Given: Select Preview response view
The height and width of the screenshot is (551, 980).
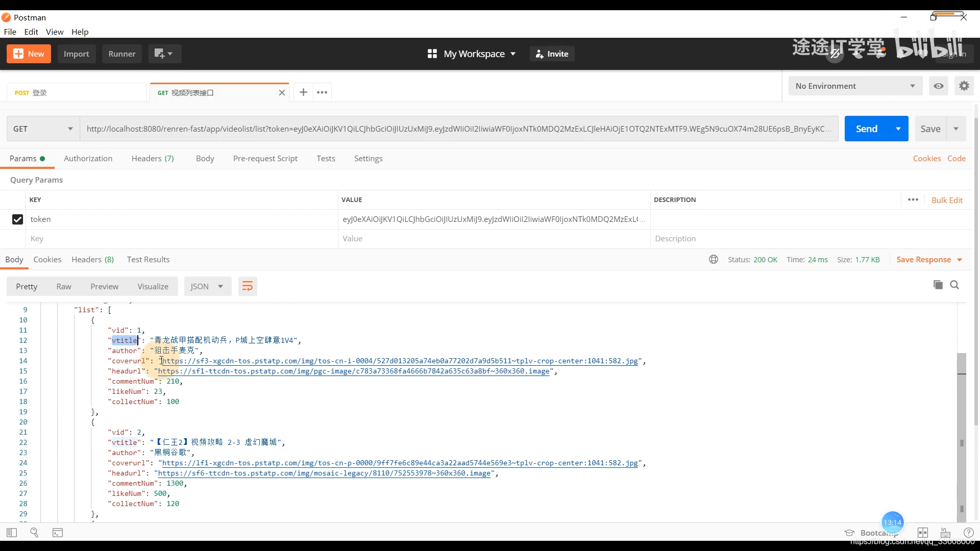Looking at the screenshot, I should [x=104, y=287].
